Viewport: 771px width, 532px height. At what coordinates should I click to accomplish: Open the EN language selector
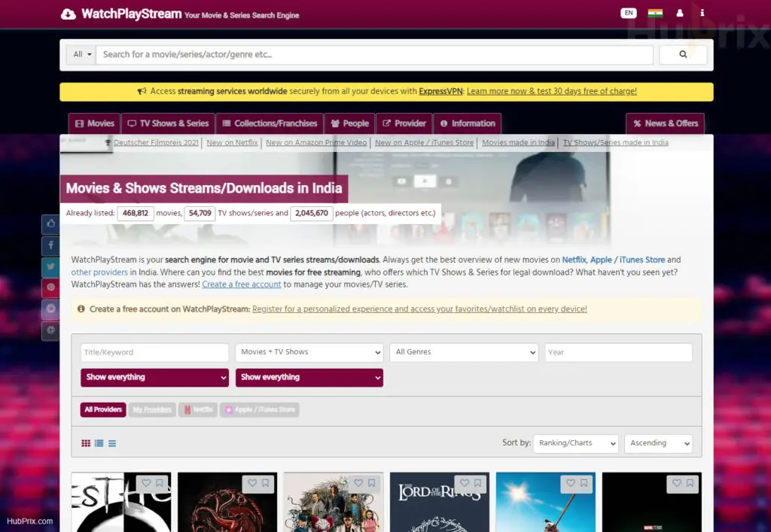628,14
